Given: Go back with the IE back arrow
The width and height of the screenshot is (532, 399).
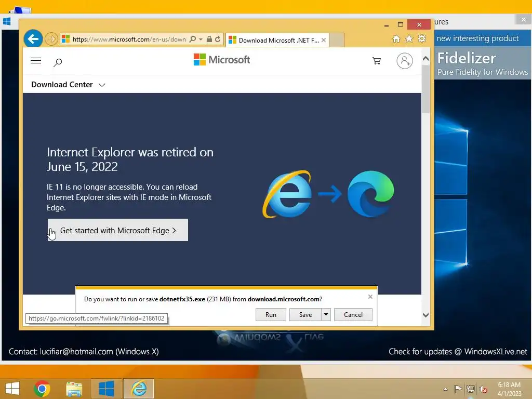Looking at the screenshot, I should [x=33, y=39].
